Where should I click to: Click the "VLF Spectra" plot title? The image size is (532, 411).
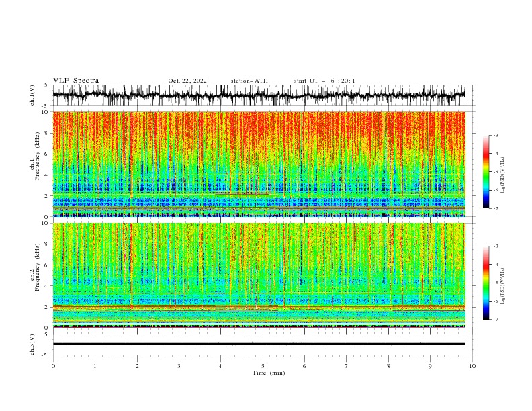76,81
